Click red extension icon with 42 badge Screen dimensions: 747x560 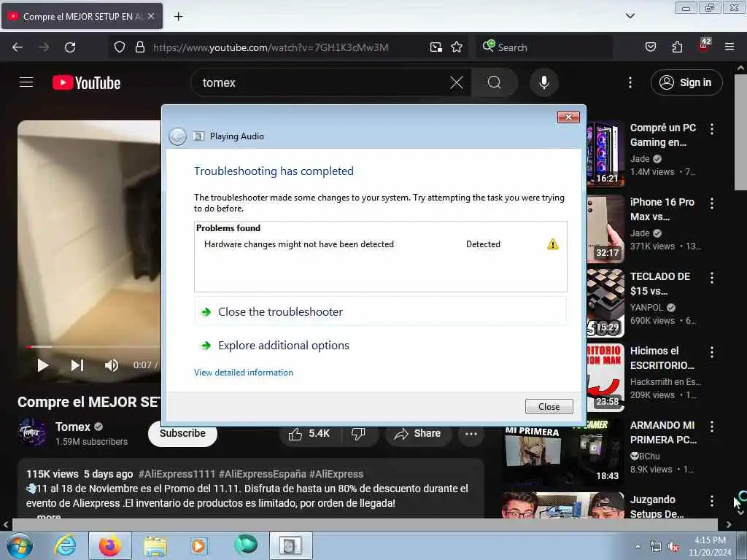[x=704, y=46]
